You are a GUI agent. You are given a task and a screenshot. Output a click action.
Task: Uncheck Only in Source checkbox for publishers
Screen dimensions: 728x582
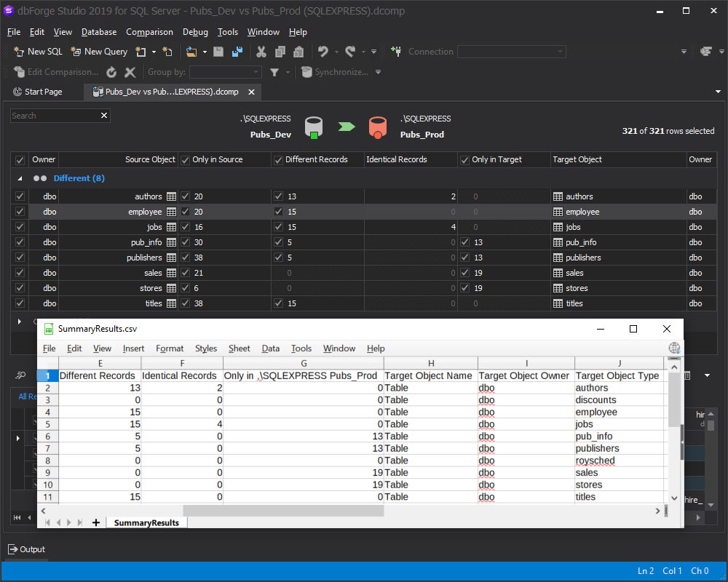point(185,257)
